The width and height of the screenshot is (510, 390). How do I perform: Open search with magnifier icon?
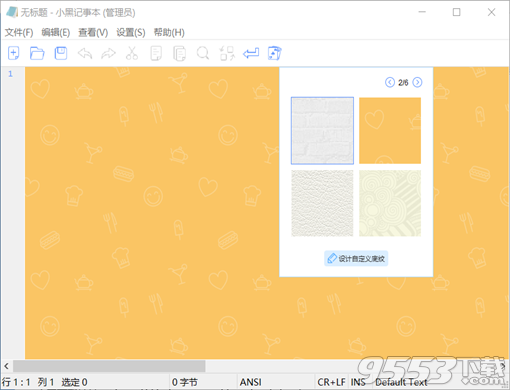pyautogui.click(x=203, y=53)
